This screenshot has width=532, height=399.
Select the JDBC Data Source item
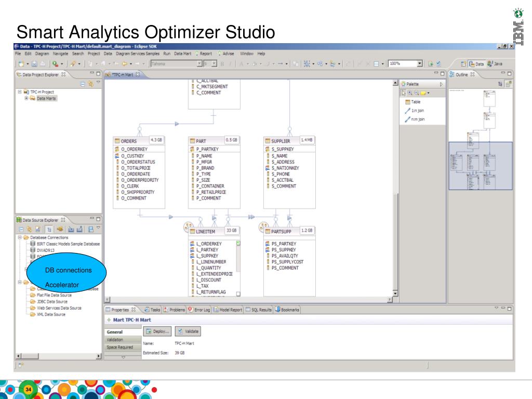49,302
